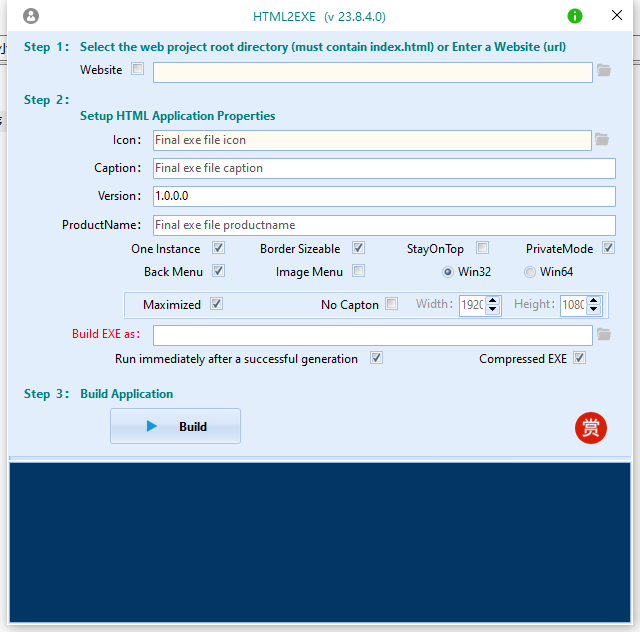The width and height of the screenshot is (640, 632).
Task: Click the Height value field
Action: (x=574, y=305)
